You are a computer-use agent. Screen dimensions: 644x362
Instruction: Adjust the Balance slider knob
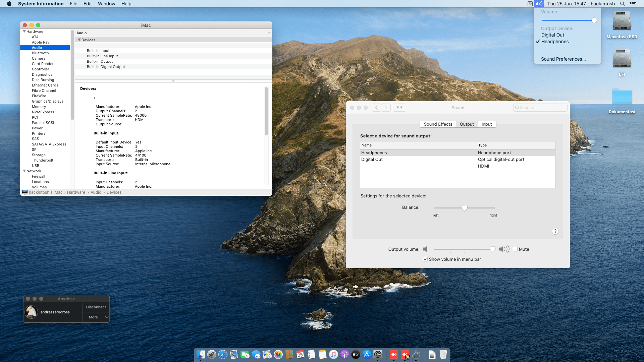(465, 208)
